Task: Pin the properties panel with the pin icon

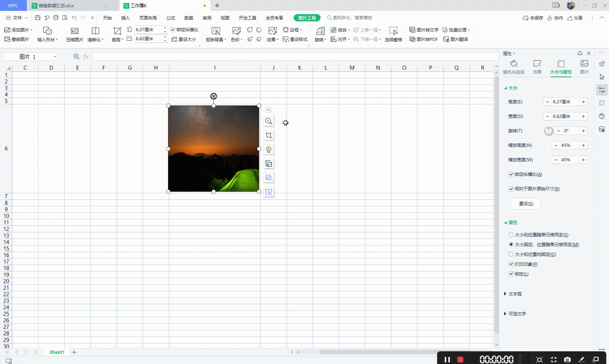Action: point(580,53)
